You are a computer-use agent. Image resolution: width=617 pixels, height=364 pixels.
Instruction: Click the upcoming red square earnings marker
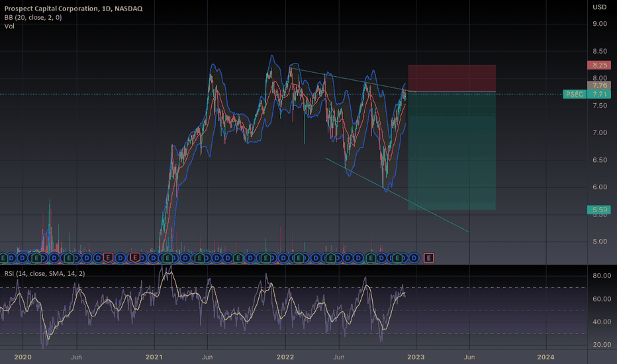pos(429,258)
